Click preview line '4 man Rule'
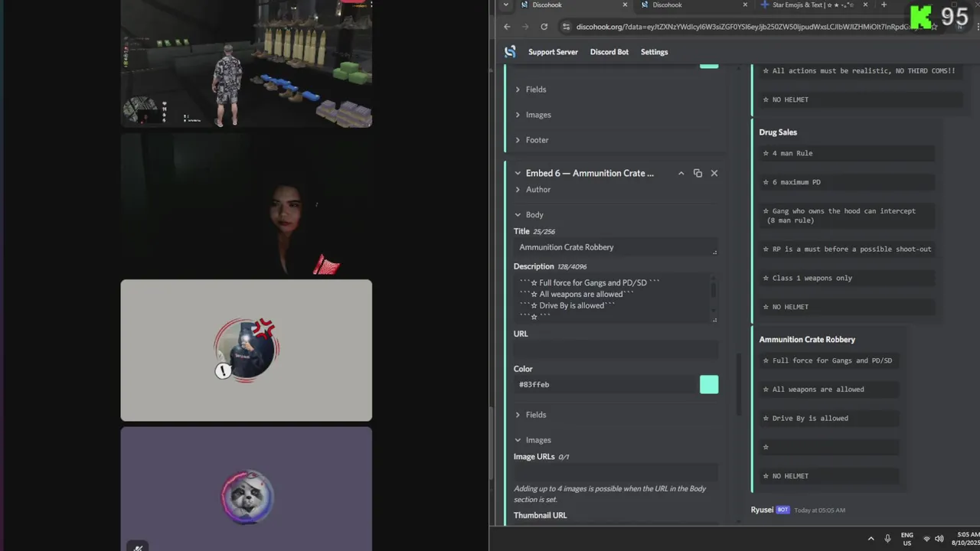 (x=792, y=153)
